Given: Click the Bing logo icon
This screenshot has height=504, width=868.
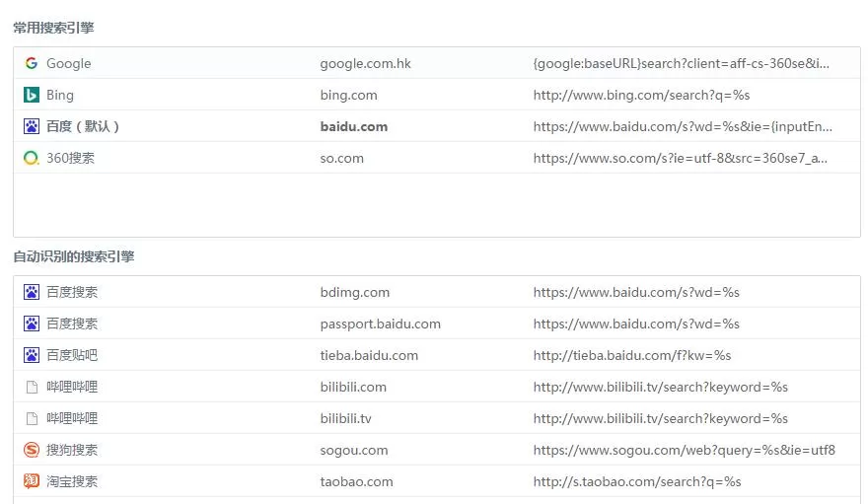Looking at the screenshot, I should [x=32, y=95].
